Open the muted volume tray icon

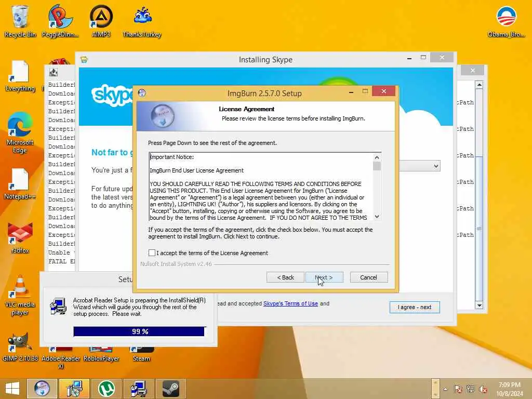coord(483,389)
